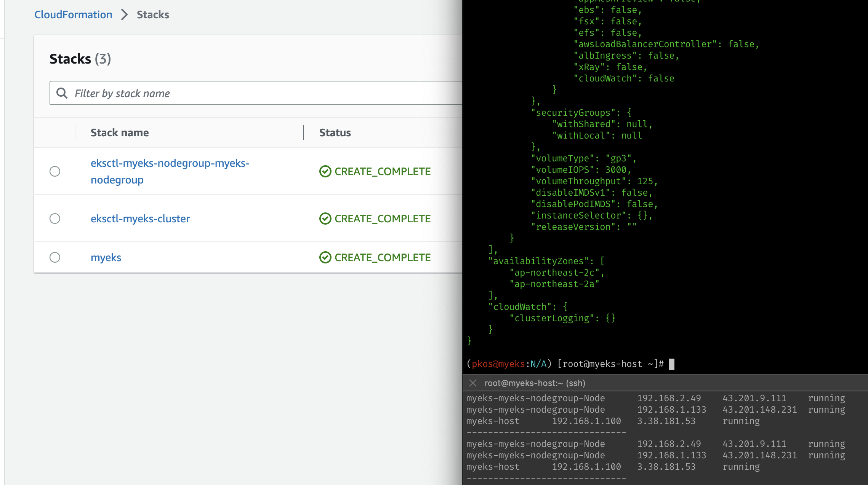Click the terminal prompt cursor
The width and height of the screenshot is (868, 485).
click(672, 364)
